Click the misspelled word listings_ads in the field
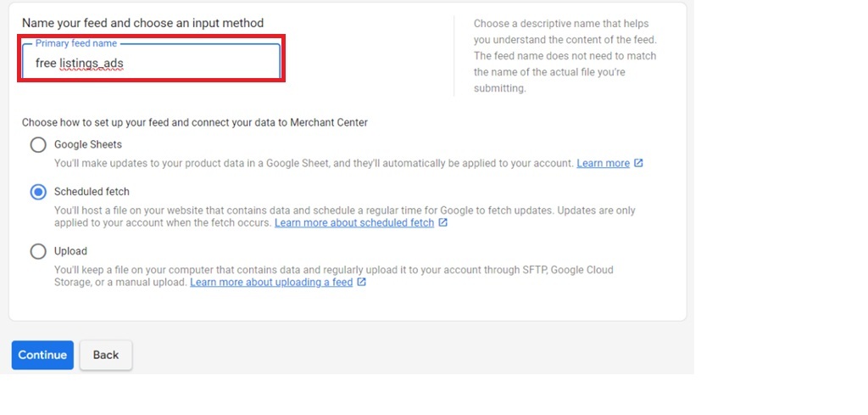This screenshot has height=415, width=868. point(92,64)
